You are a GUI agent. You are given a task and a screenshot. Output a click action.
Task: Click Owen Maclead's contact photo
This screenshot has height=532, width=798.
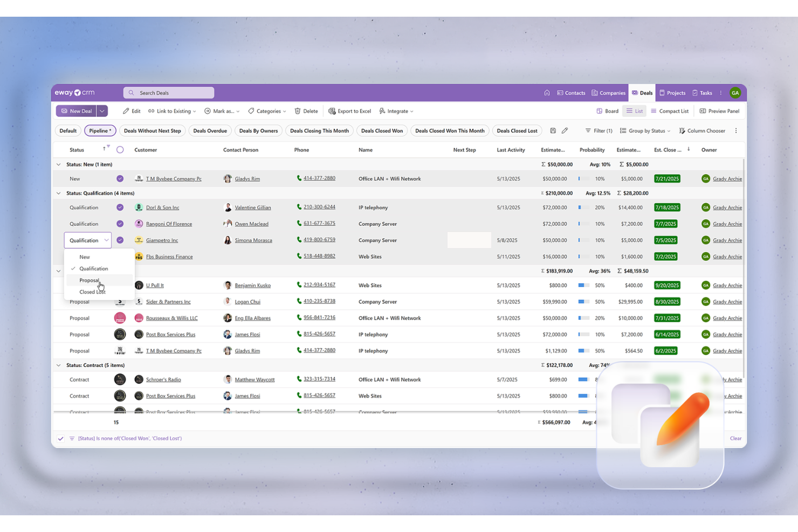click(x=228, y=224)
